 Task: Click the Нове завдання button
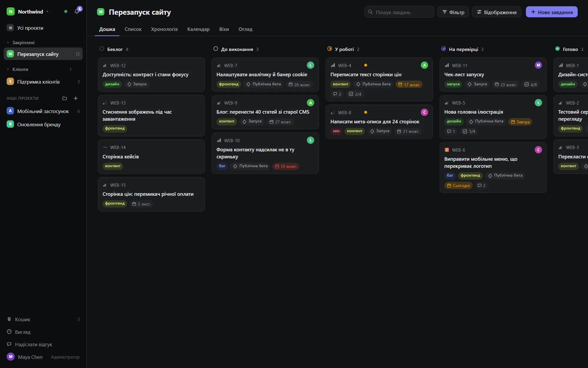coord(552,12)
